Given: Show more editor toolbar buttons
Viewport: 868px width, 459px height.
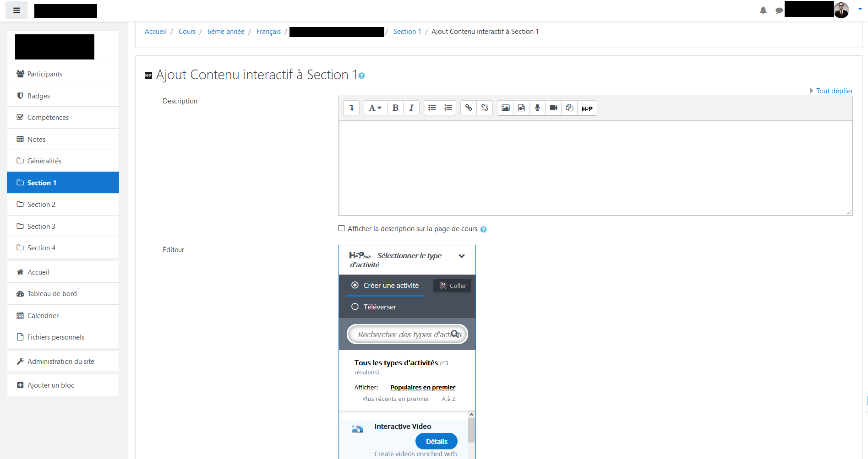Looking at the screenshot, I should click(351, 108).
